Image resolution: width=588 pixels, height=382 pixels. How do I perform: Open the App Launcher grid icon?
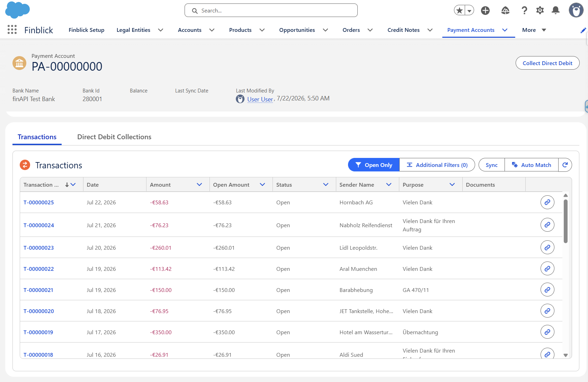point(12,30)
